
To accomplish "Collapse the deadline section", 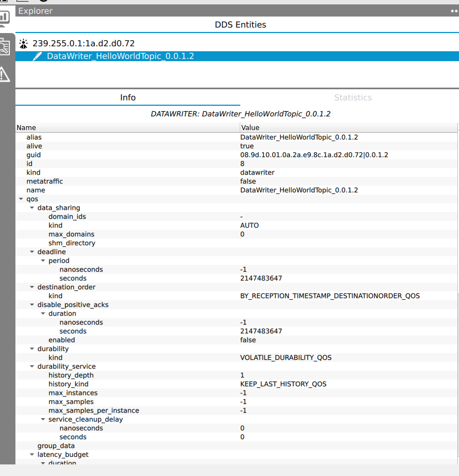I will [32, 252].
